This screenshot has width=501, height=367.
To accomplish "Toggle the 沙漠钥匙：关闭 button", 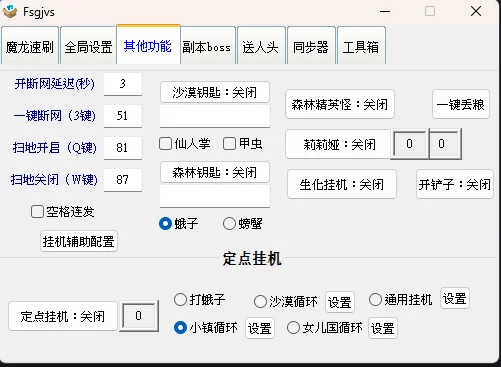I will [x=215, y=92].
